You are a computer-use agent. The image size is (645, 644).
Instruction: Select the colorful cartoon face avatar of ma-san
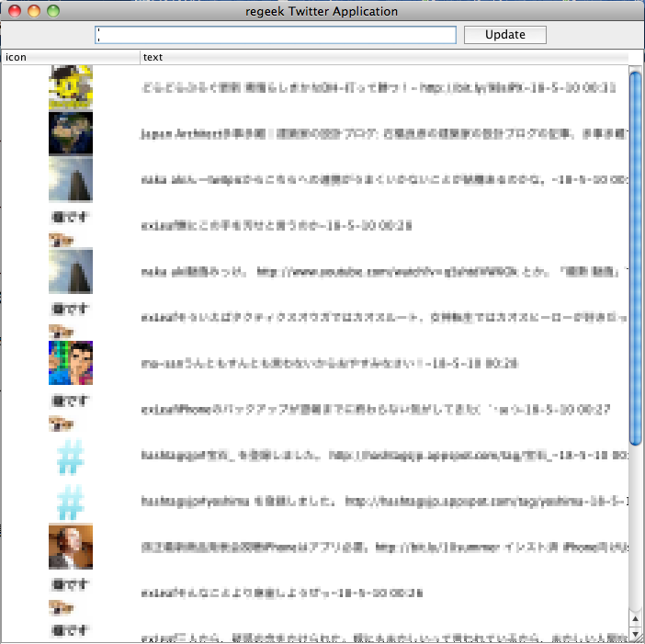point(71,363)
